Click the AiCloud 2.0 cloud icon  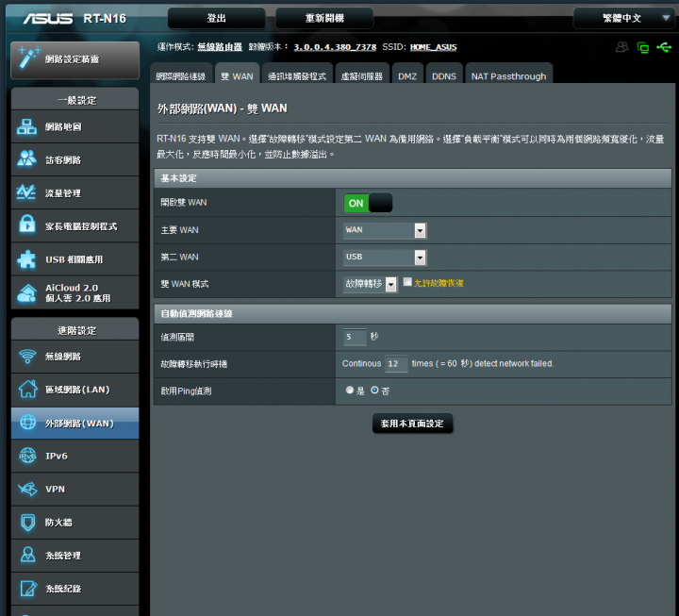click(x=26, y=292)
